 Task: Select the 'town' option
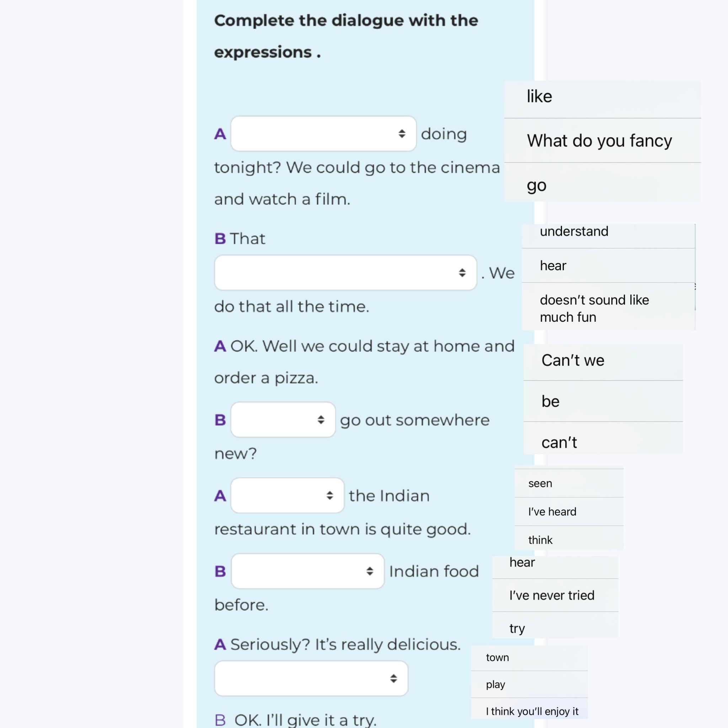pos(529,658)
